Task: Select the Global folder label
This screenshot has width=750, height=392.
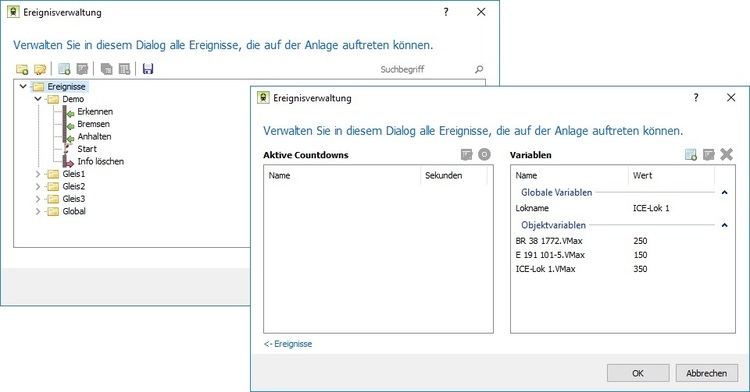Action: [x=74, y=211]
